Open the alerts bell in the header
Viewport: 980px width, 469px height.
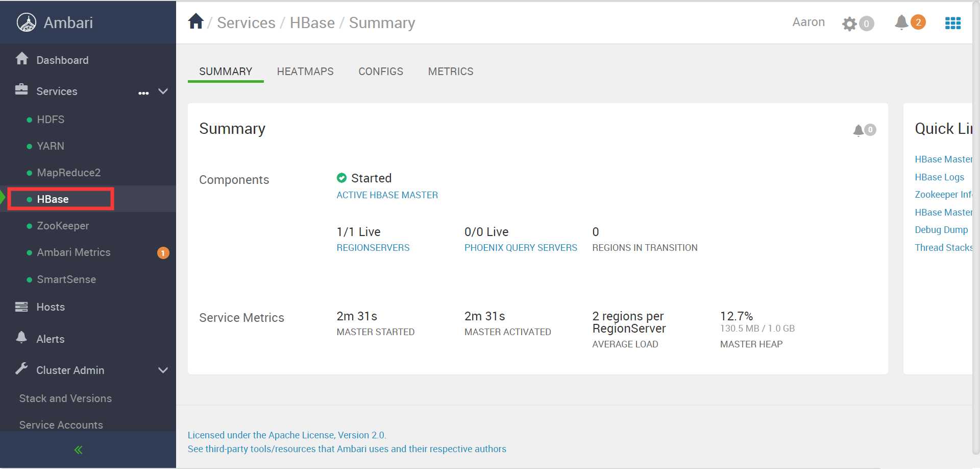click(x=901, y=22)
